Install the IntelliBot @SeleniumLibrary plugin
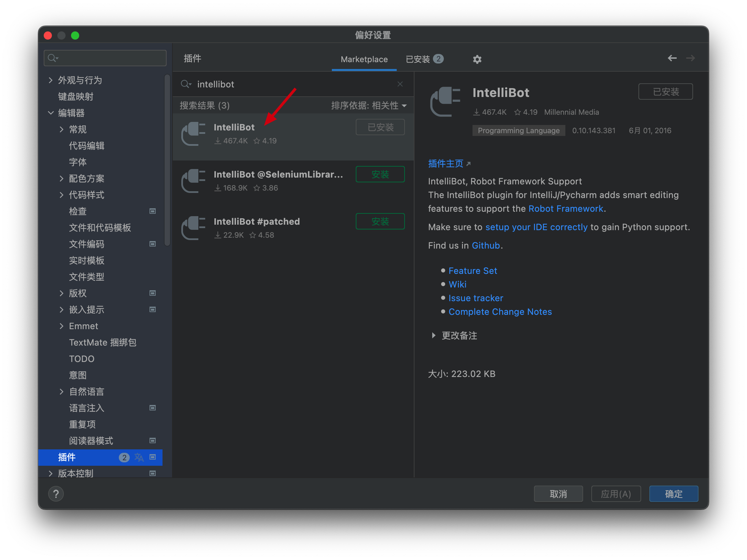 point(380,174)
